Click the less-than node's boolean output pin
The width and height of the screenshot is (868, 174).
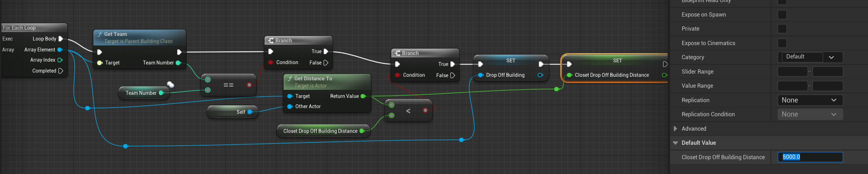coord(425,110)
